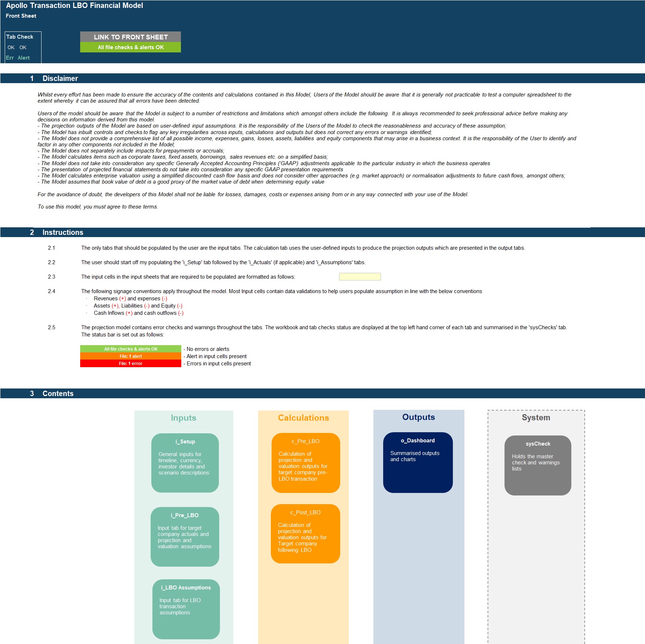Click the 'Calculations' column heading

[x=303, y=418]
